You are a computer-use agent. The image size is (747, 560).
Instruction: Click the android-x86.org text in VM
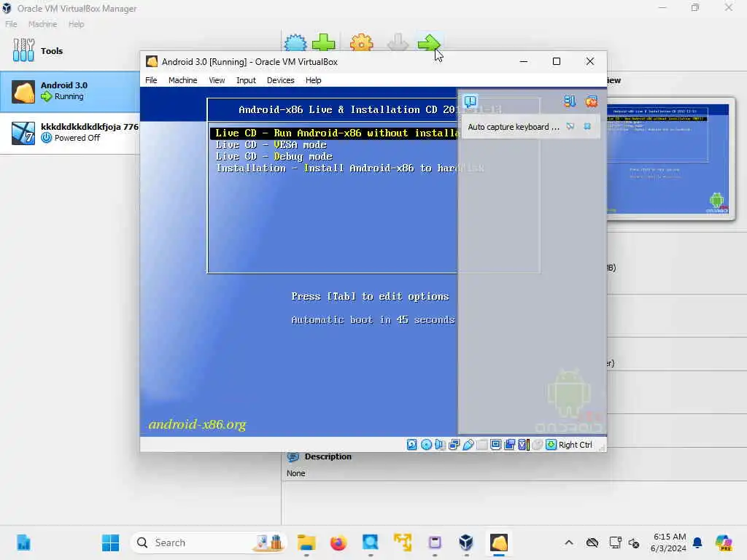coord(197,424)
